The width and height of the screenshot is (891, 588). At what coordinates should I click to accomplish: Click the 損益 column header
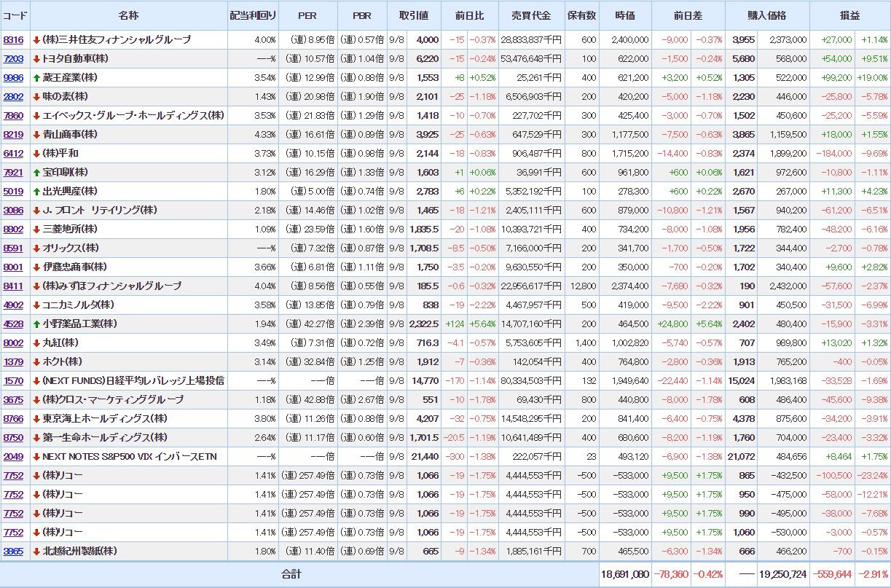(x=849, y=15)
